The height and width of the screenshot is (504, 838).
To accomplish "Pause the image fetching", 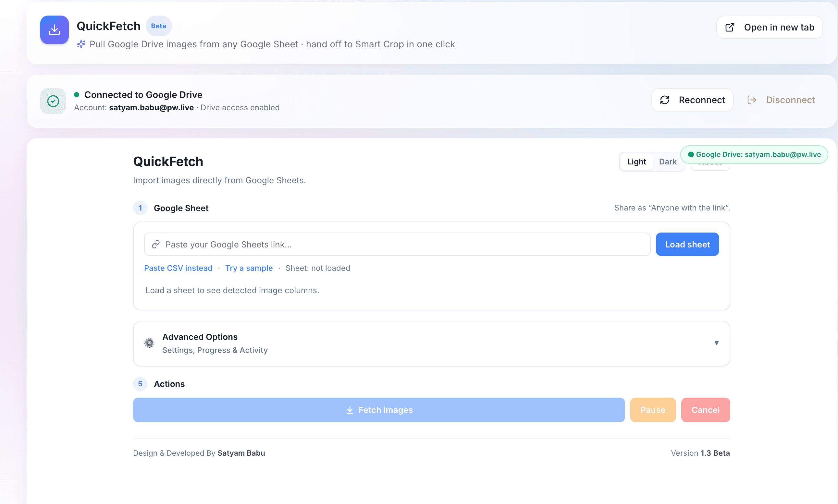I will coord(653,410).
